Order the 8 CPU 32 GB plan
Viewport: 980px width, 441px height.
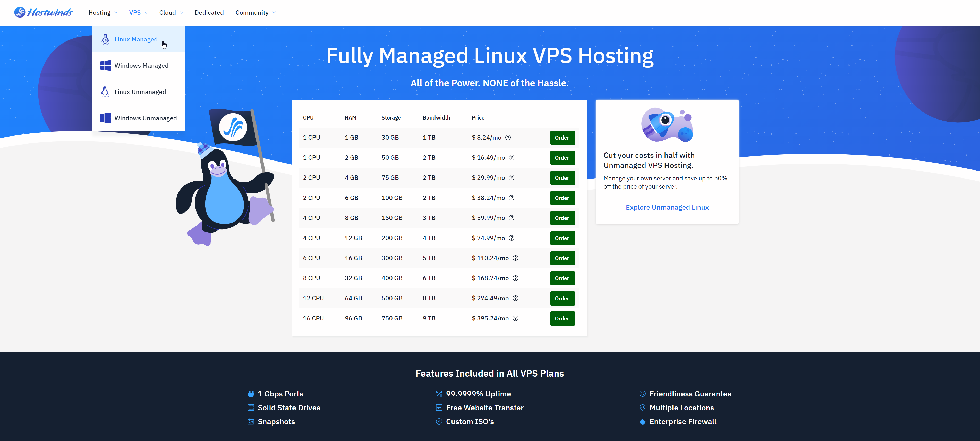pos(562,278)
